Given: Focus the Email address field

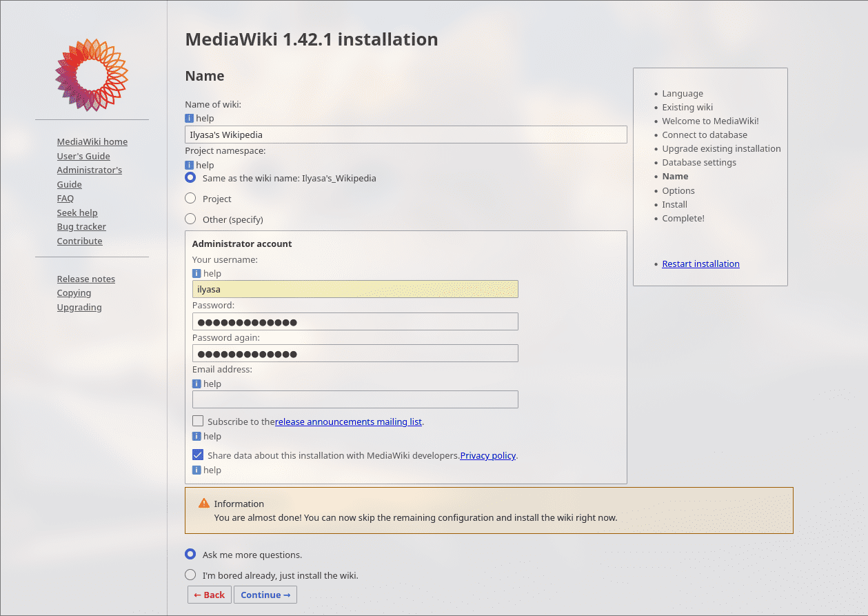Looking at the screenshot, I should click(355, 399).
